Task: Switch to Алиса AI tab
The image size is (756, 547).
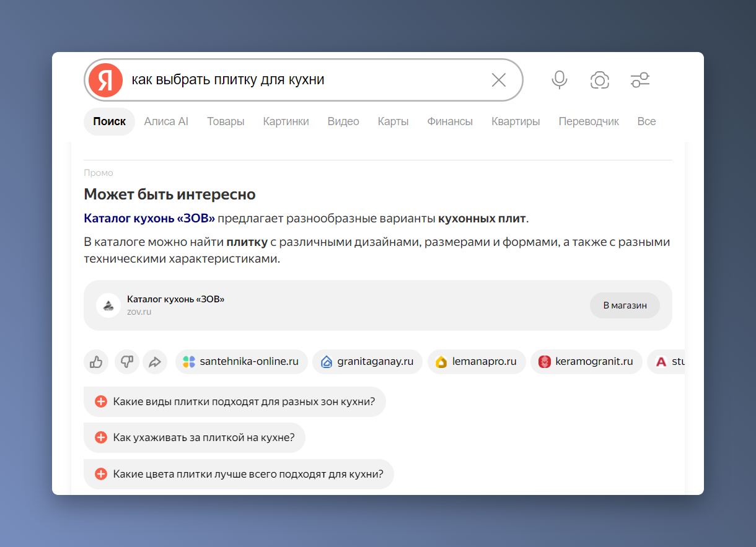Action: (x=166, y=121)
